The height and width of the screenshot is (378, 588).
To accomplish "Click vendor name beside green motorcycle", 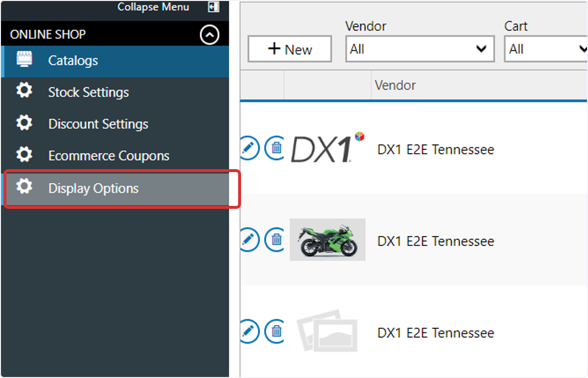I will coord(436,241).
